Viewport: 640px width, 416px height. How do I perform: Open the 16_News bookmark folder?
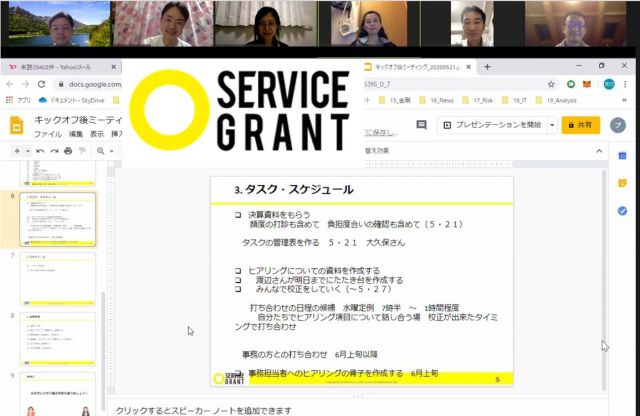436,100
